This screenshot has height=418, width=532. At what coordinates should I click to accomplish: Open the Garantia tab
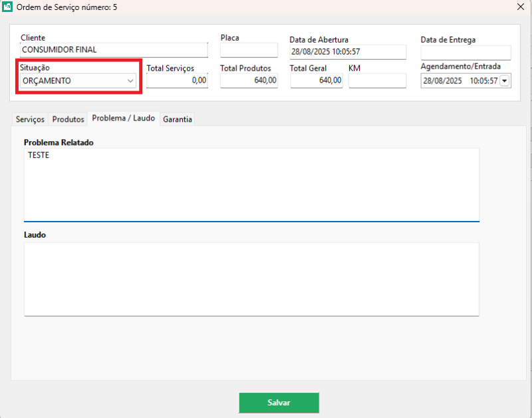(x=178, y=119)
